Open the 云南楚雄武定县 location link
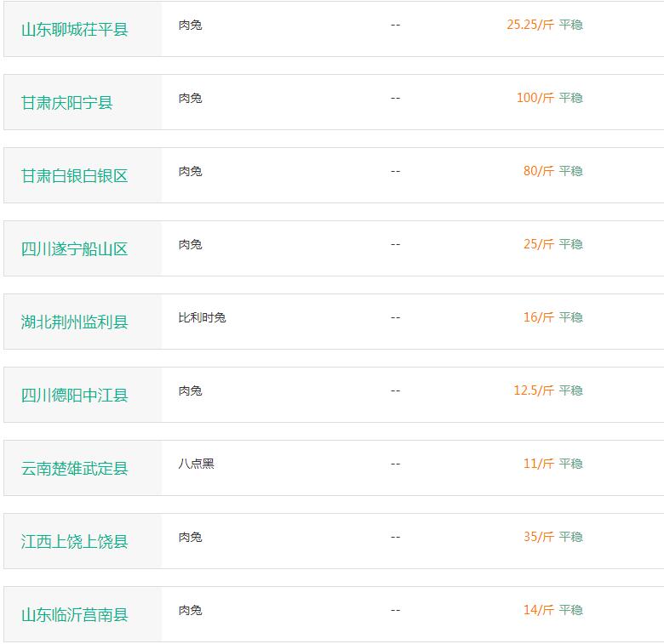 [75, 469]
